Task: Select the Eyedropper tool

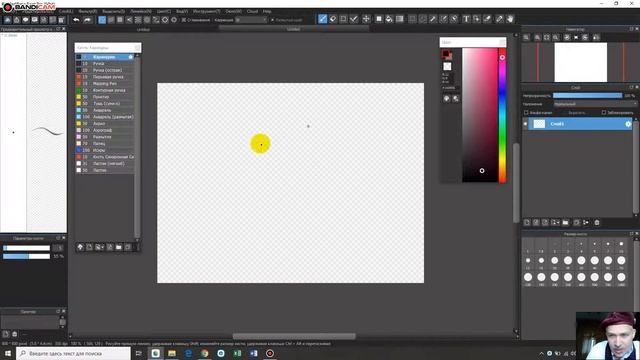Action: pyautogui.click(x=499, y=19)
